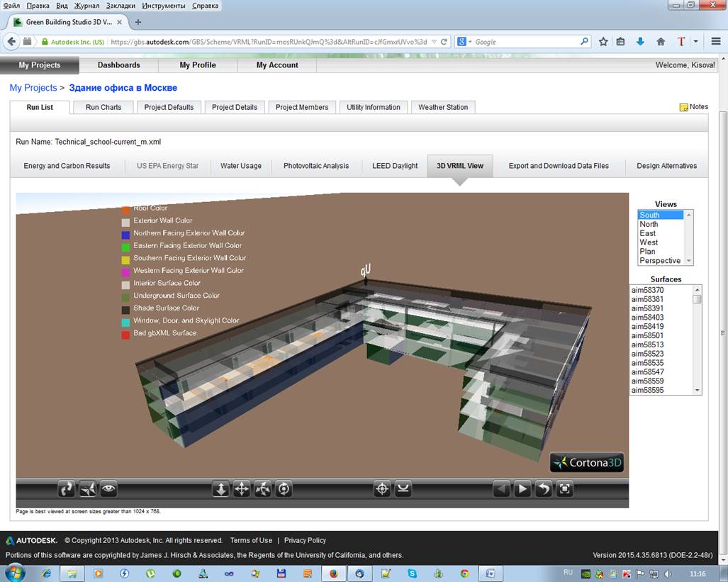Click the Cortona3D logo button
Viewport: 728px width, 582px height.
click(587, 463)
